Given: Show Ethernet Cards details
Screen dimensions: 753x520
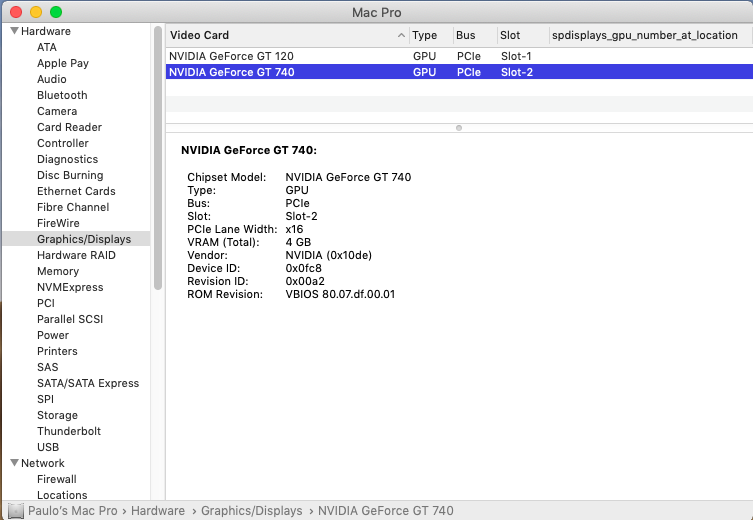Looking at the screenshot, I should (x=76, y=191).
